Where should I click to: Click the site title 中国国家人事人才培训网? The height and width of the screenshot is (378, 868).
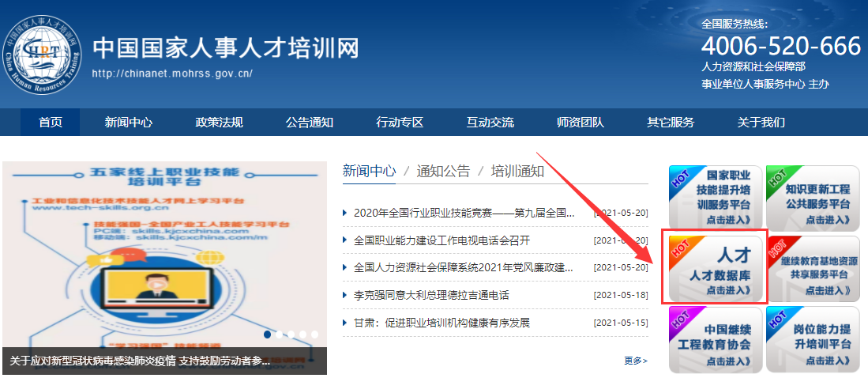[x=226, y=48]
